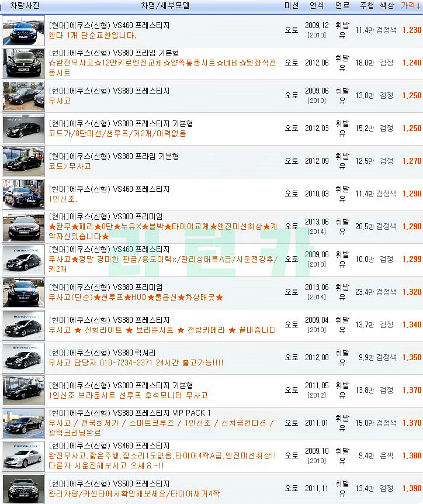This screenshot has height=504, width=423.
Task: Open VS380 프레스티지 title for 2009.06 listing
Action: coord(109,91)
